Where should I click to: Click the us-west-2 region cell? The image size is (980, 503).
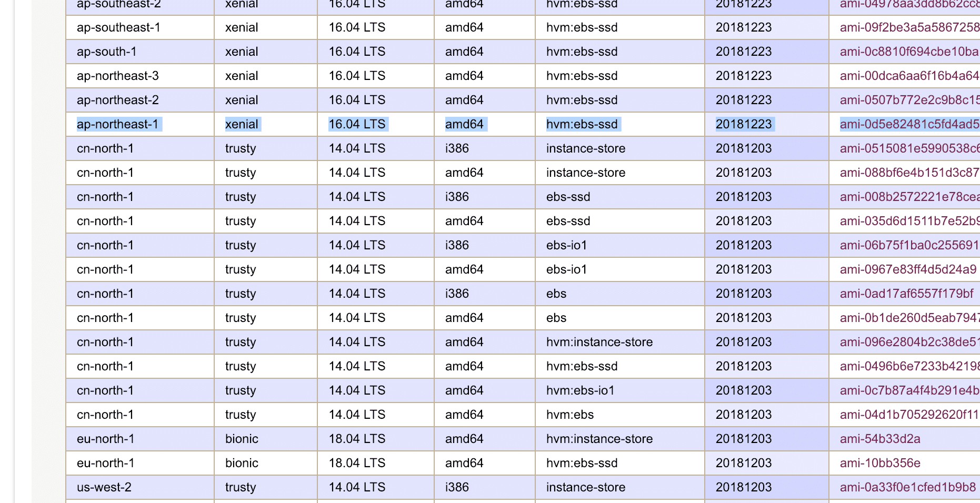(x=104, y=487)
